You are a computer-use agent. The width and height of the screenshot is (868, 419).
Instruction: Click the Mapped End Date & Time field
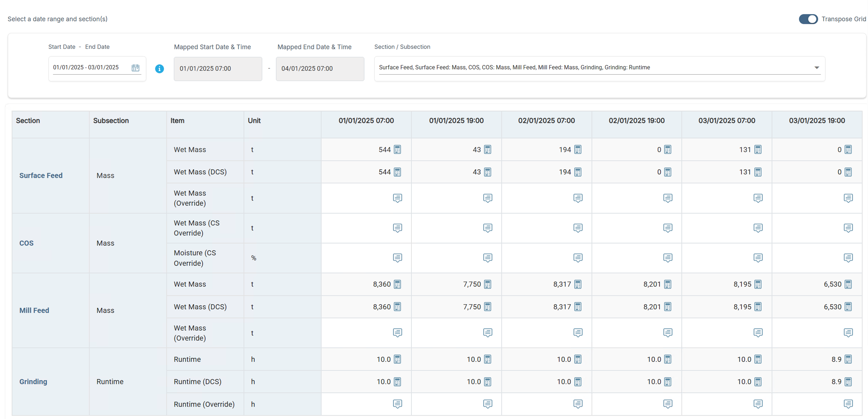pyautogui.click(x=320, y=68)
